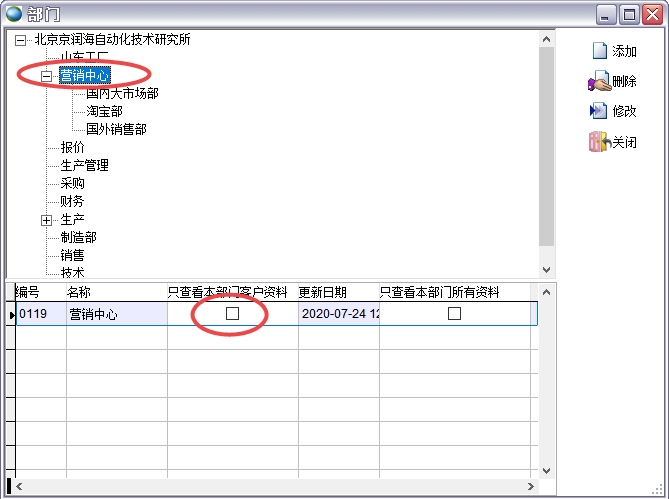
Task: Click the 修改 (Edit) icon
Action: [599, 111]
